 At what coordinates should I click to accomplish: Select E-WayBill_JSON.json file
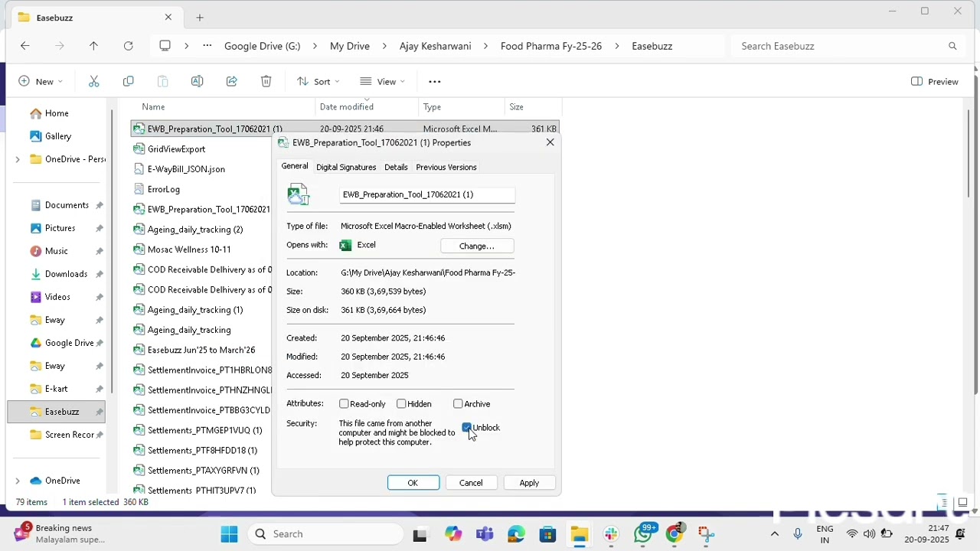click(186, 169)
